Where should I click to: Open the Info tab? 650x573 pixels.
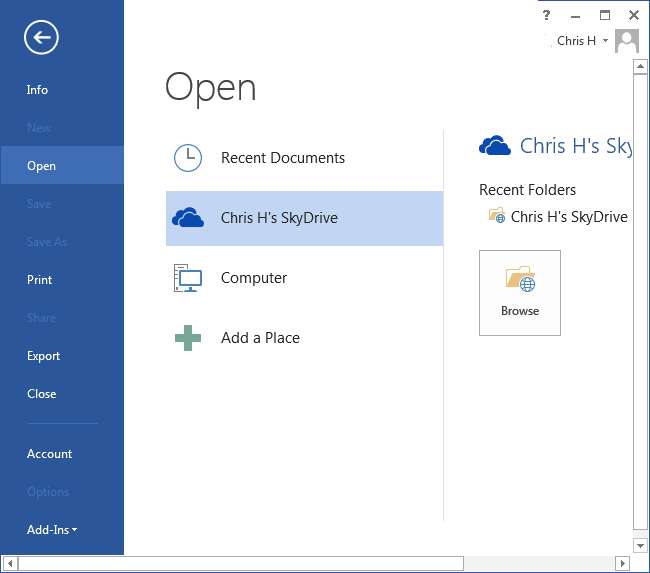point(37,90)
